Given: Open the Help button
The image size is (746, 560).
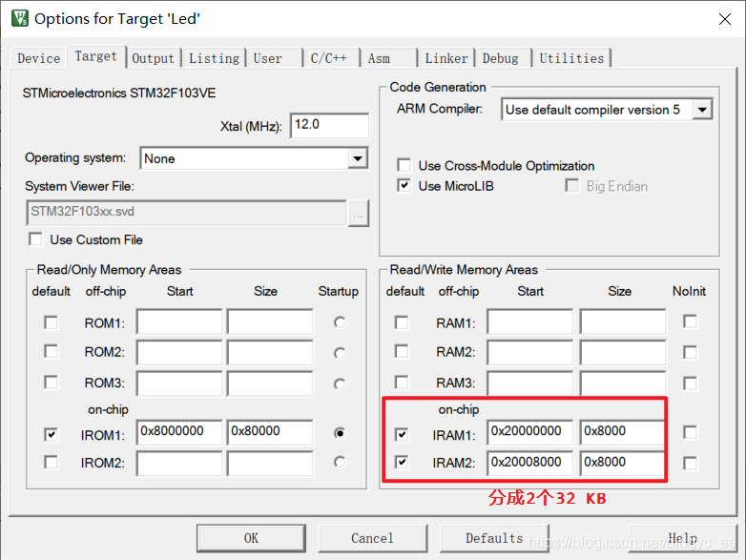Looking at the screenshot, I should [x=683, y=538].
